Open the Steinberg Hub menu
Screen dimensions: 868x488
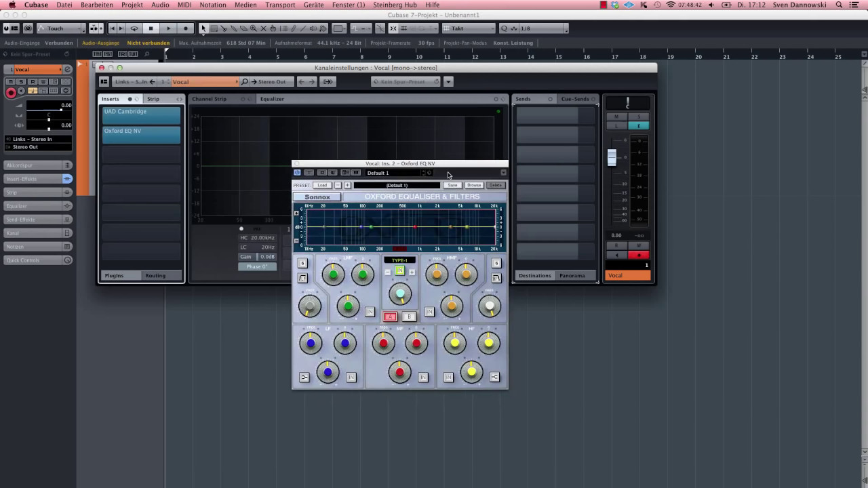(395, 5)
